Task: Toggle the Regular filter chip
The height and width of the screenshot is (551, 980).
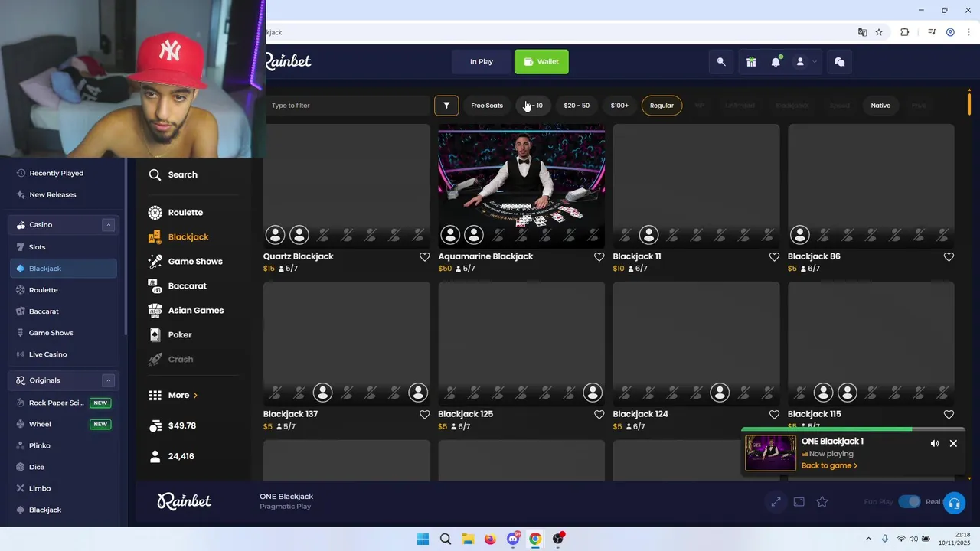Action: (x=661, y=106)
